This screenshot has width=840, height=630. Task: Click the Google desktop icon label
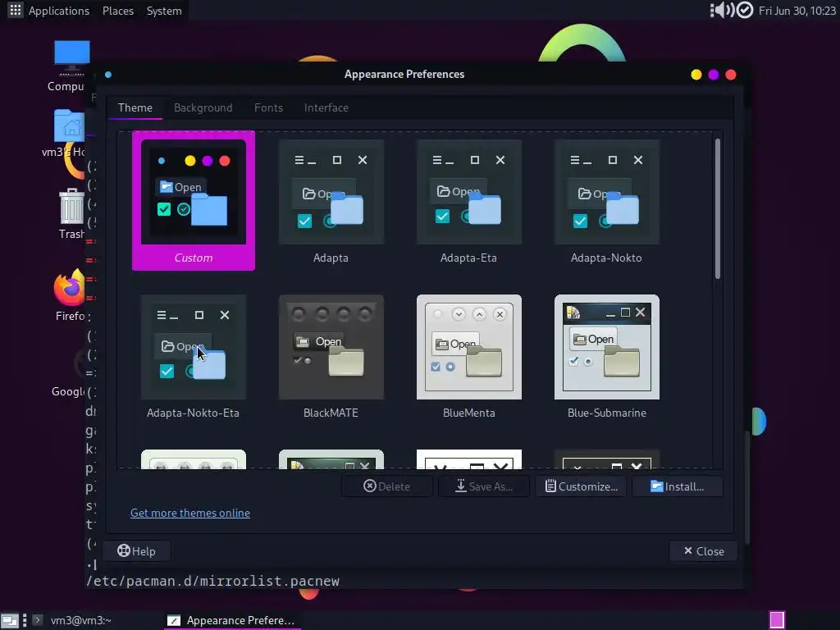coord(68,391)
